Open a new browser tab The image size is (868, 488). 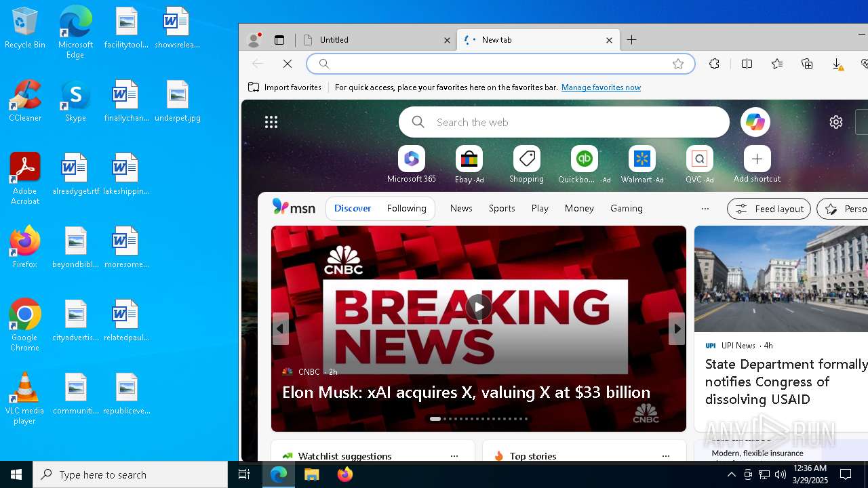631,40
